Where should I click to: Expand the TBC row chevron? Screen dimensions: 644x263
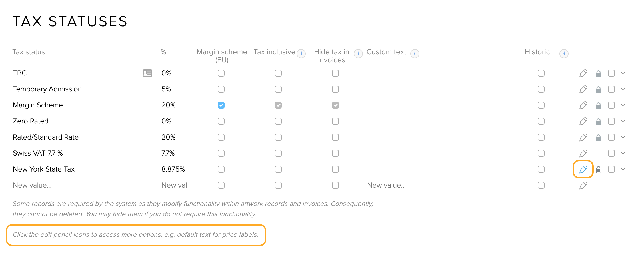click(623, 73)
